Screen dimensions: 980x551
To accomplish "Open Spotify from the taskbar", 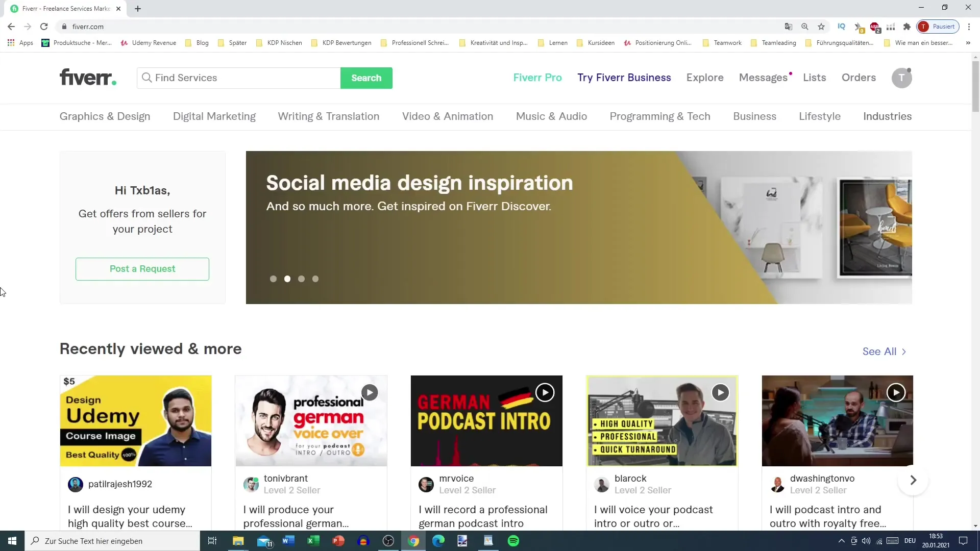I will (x=513, y=541).
